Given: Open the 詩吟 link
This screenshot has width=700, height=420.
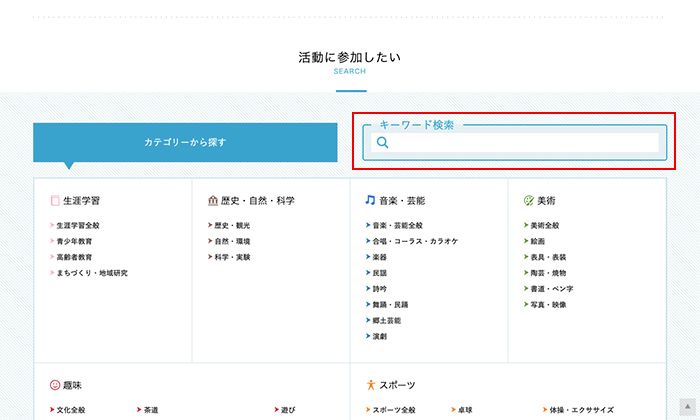Looking at the screenshot, I should coord(379,289).
